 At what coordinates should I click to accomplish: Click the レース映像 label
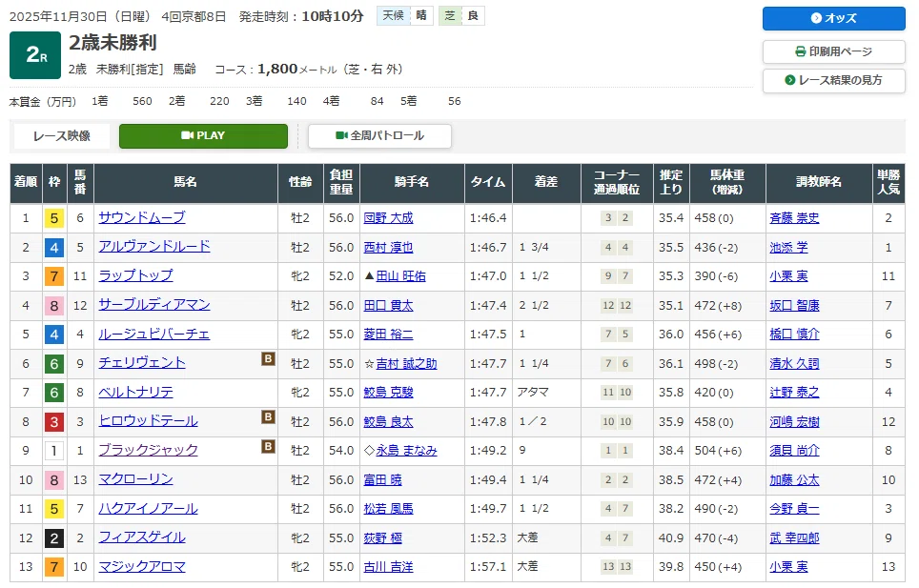62,136
